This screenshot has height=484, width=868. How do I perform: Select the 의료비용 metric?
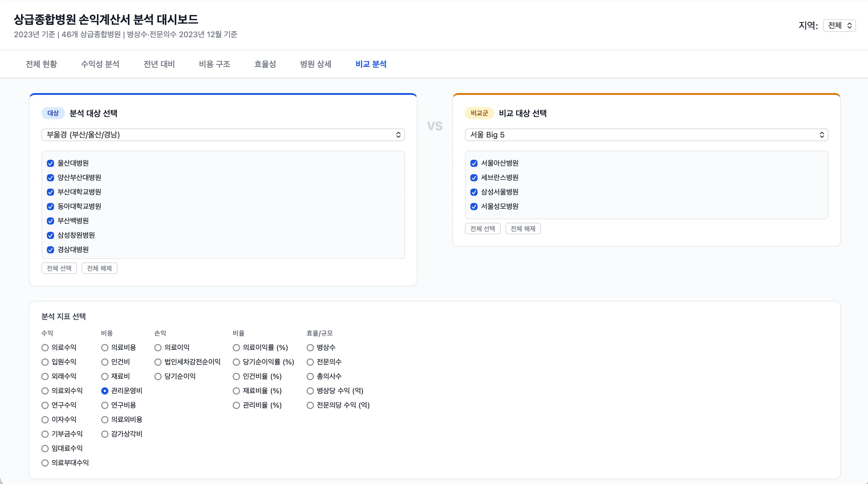[105, 348]
